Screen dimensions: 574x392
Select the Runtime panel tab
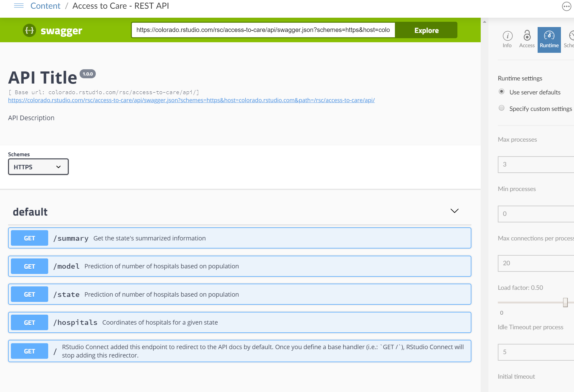pos(549,40)
